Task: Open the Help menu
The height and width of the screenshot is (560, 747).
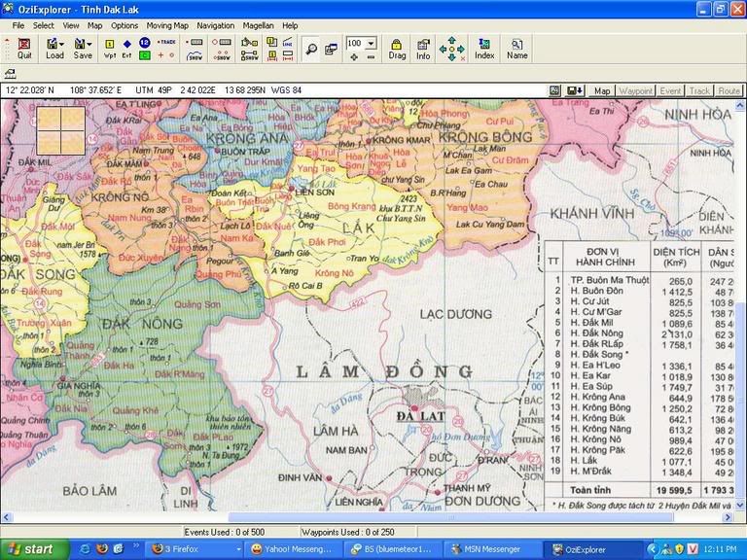Action: [x=290, y=25]
